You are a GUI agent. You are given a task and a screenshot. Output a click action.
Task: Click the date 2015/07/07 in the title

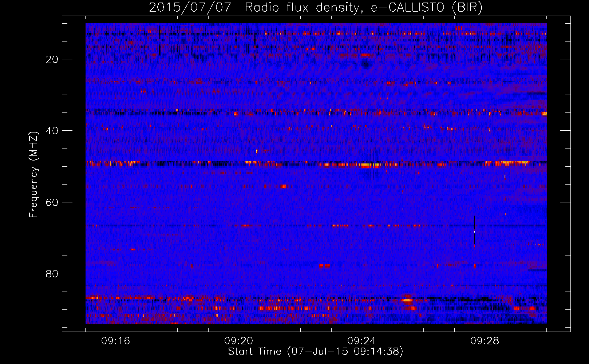[x=190, y=7]
